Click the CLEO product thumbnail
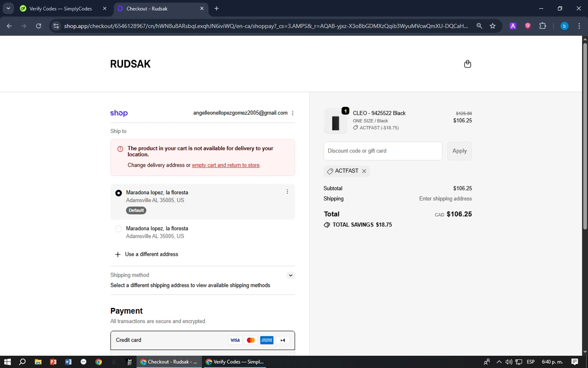The height and width of the screenshot is (368, 588). point(336,121)
